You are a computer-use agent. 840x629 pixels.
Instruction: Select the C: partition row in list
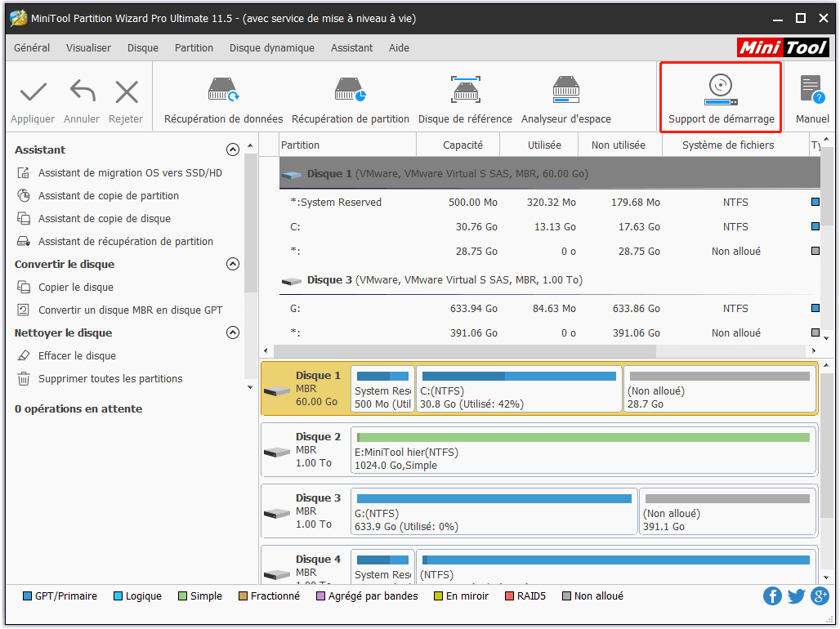click(x=550, y=227)
